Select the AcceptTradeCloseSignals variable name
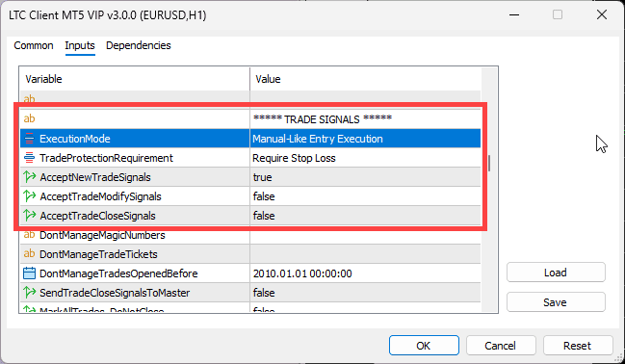The height and width of the screenshot is (364, 625). pyautogui.click(x=97, y=216)
